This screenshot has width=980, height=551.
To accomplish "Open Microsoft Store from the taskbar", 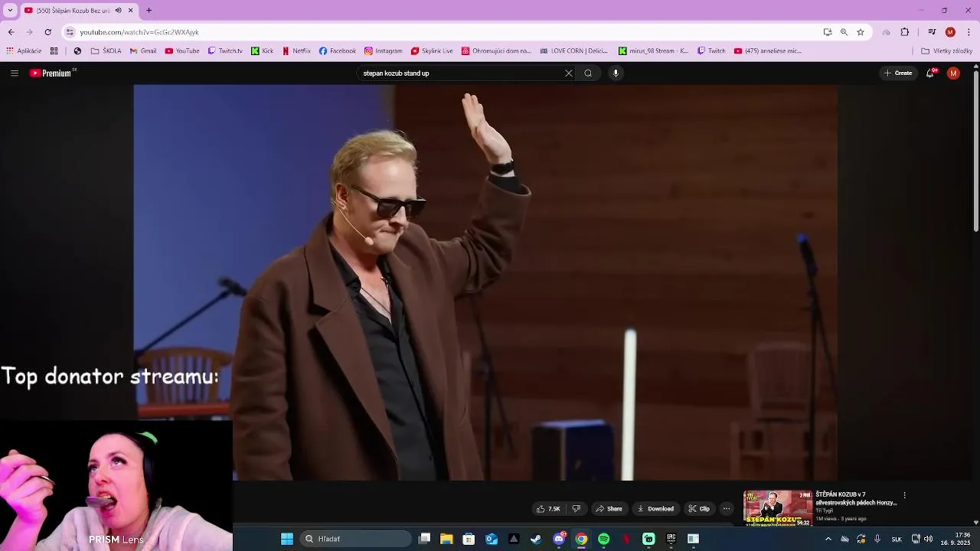I will (469, 539).
